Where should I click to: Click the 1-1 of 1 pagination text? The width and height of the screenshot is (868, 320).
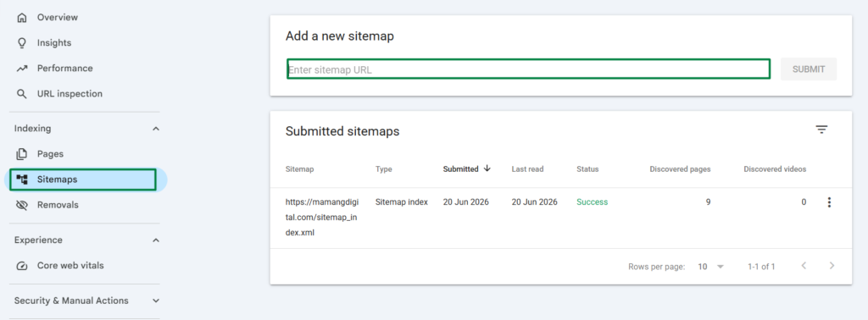point(761,267)
